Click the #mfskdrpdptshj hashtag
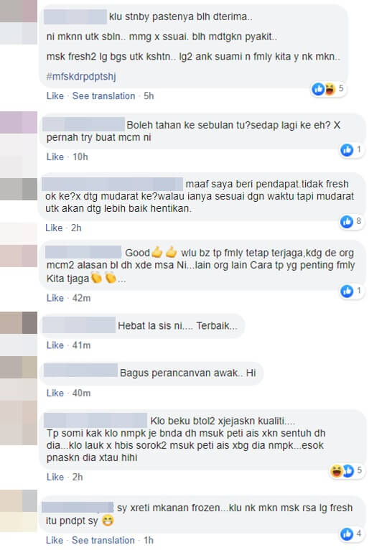The height and width of the screenshot is (550, 392). pos(81,76)
